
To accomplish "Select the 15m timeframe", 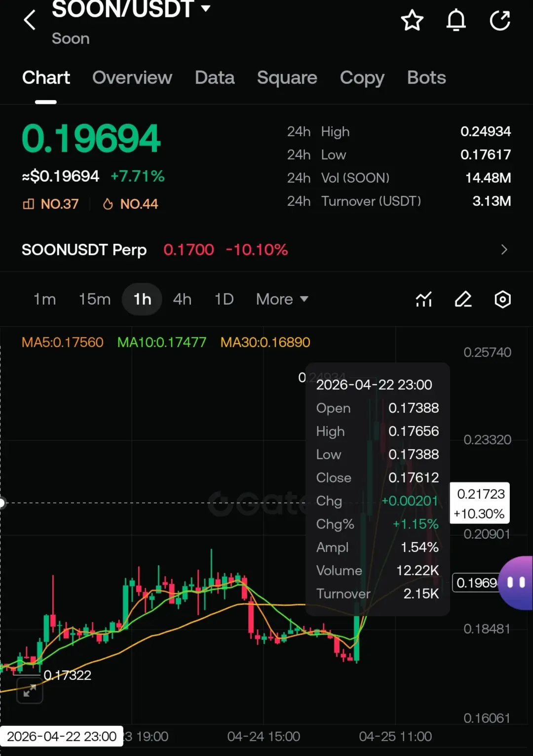I will (x=95, y=299).
